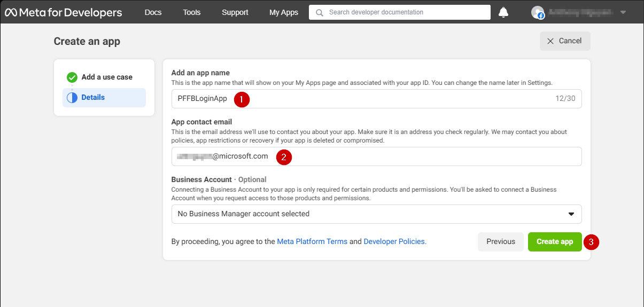Expand the account menu arrow
The height and width of the screenshot is (307, 644).
(x=623, y=12)
